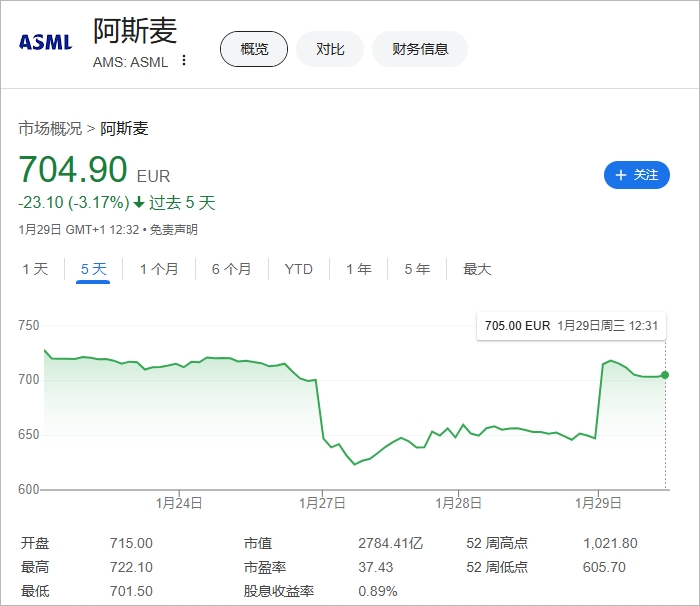Image resolution: width=700 pixels, height=606 pixels.
Task: Show the YTD chart range
Action: (x=298, y=269)
